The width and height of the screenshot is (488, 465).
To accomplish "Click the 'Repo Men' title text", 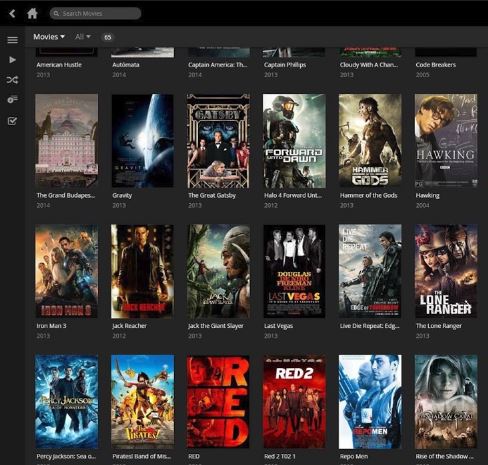I will [x=354, y=456].
